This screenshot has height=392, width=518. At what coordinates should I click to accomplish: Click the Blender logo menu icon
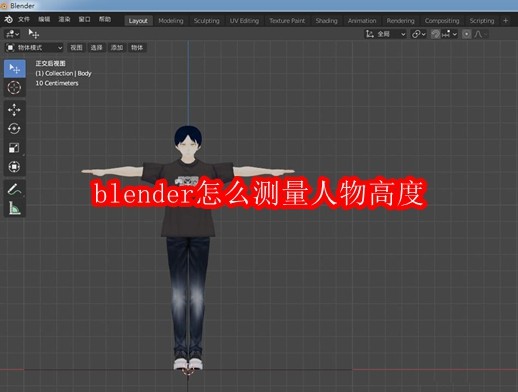(x=8, y=19)
